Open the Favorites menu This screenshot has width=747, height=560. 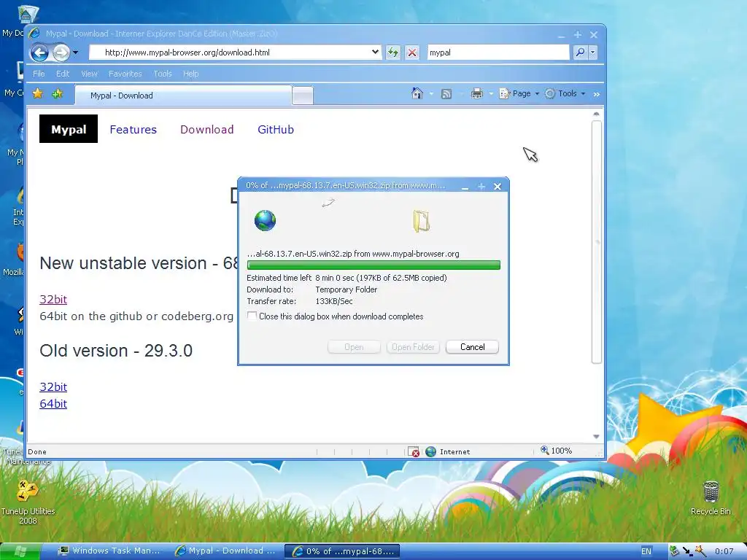pos(125,74)
